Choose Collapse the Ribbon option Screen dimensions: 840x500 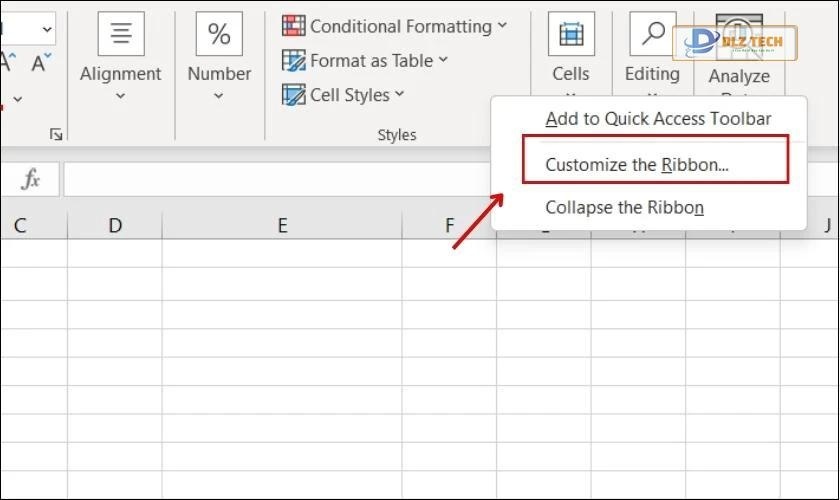[624, 208]
